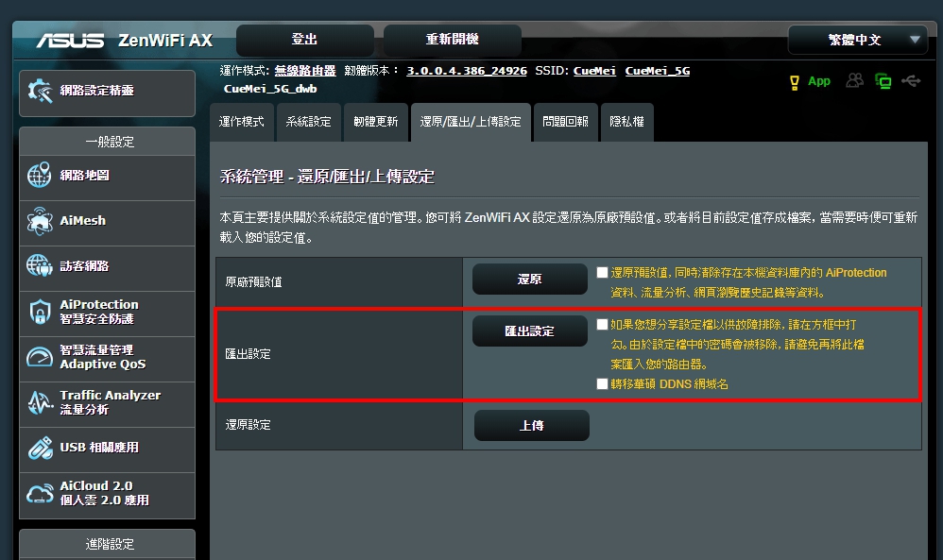This screenshot has width=943, height=560.
Task: Open the AiMesh menu label
Action: tap(82, 221)
